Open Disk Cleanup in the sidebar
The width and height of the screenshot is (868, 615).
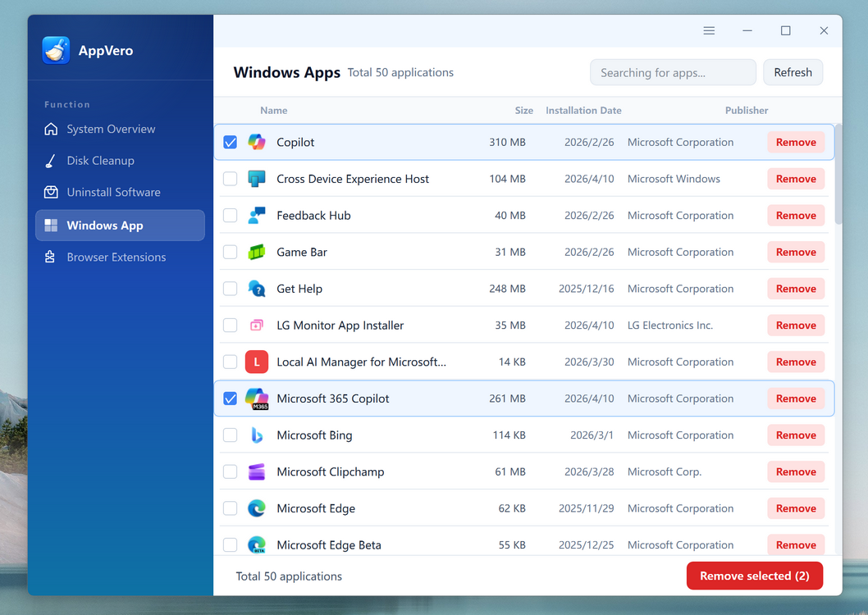(100, 161)
